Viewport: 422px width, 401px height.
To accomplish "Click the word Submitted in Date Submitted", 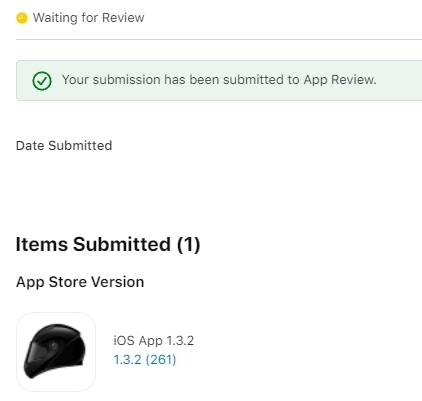I will (80, 146).
